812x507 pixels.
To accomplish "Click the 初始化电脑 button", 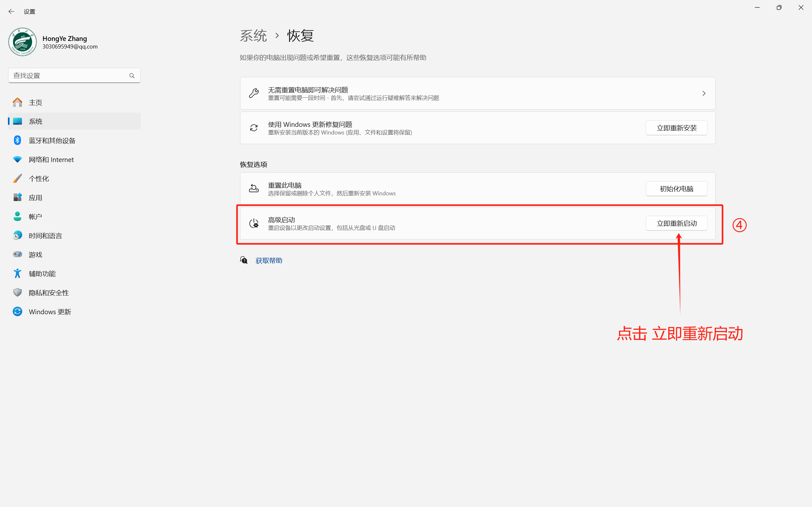I will click(677, 189).
